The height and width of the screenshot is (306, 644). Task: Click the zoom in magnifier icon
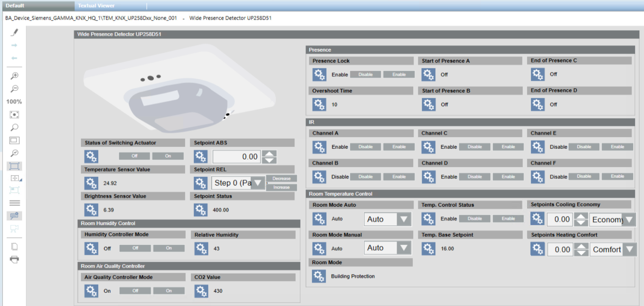pos(14,76)
